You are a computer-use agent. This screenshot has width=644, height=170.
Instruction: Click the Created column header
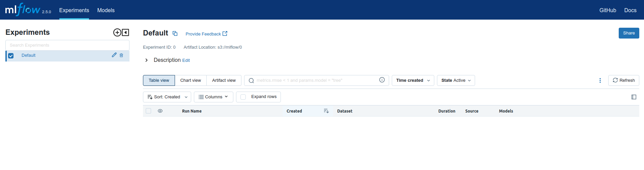click(294, 111)
